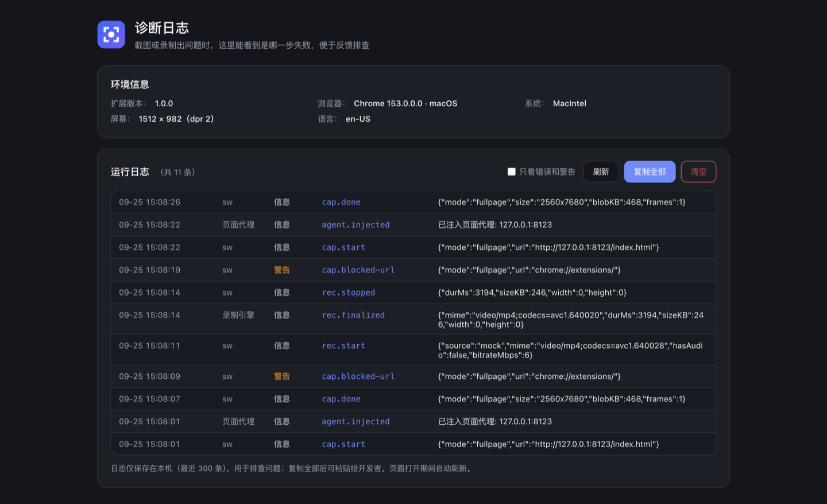The height and width of the screenshot is (504, 827).
Task: Click the screenshot extension logo icon
Action: pos(111,34)
